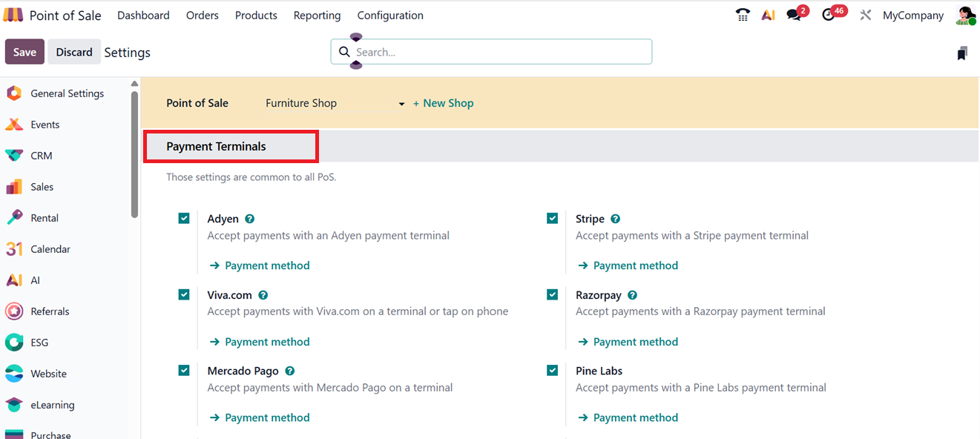Open the Configuration menu
Viewport: 980px width, 439px height.
pyautogui.click(x=390, y=15)
